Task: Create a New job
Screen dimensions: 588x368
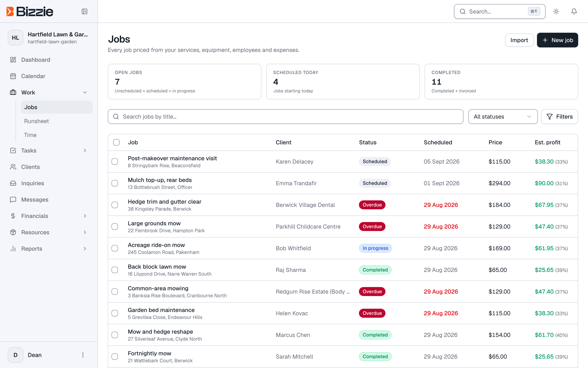Action: [557, 40]
